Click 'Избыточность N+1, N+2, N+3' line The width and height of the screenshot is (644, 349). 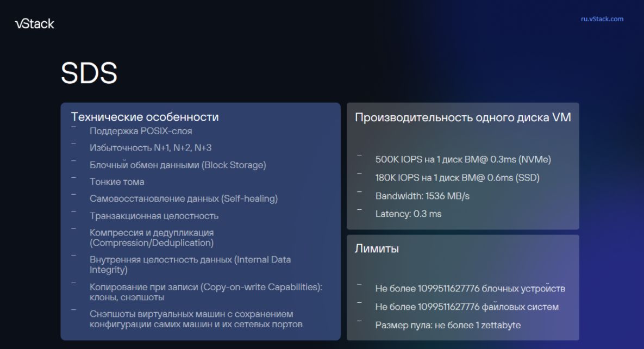151,147
